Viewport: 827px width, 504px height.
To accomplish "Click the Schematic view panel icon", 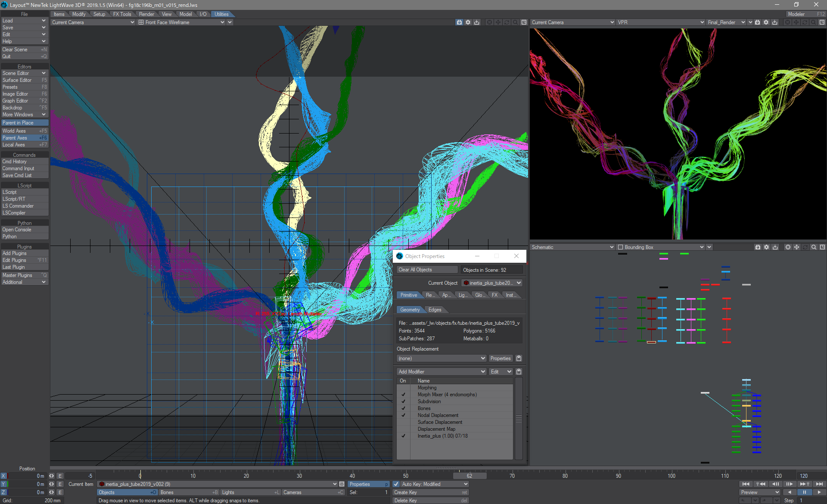I will coord(822,247).
